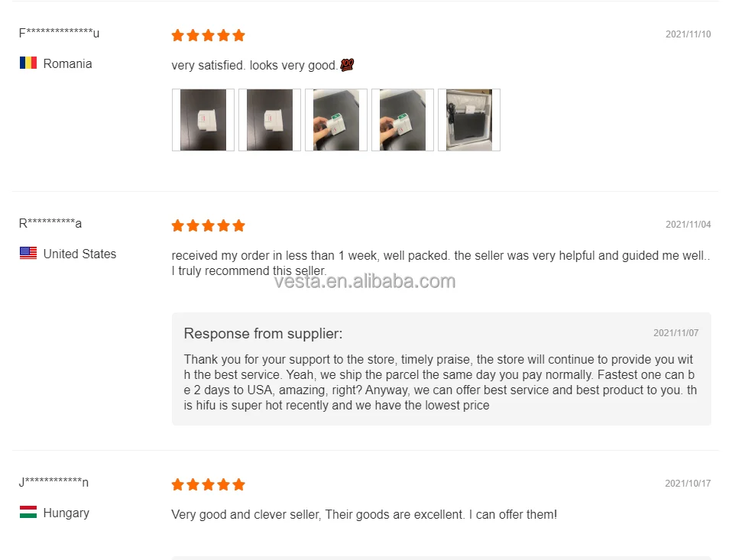
Task: Click the 2021/11/04 review date
Action: (x=688, y=225)
